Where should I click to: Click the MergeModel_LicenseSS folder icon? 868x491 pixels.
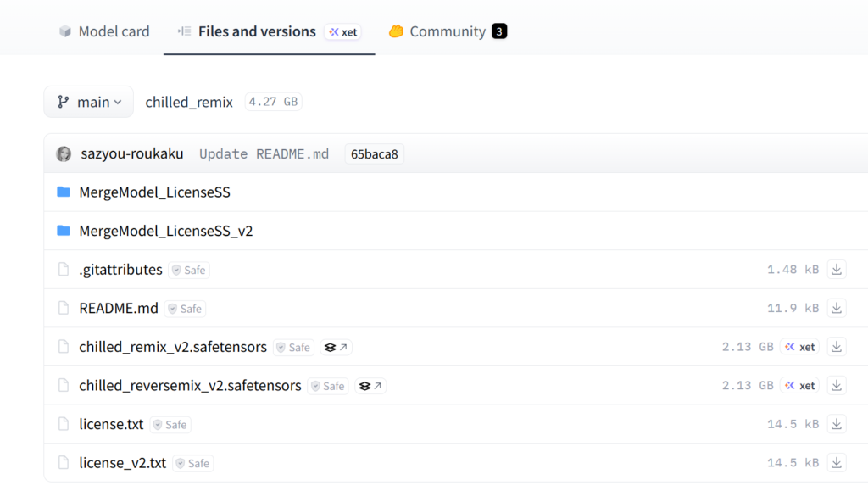click(x=64, y=192)
